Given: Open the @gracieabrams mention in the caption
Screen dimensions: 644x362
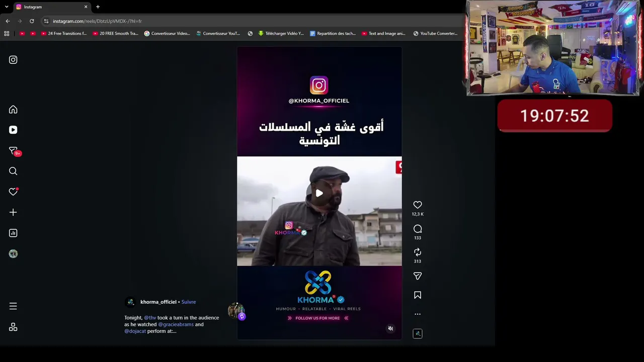Looking at the screenshot, I should [176, 324].
